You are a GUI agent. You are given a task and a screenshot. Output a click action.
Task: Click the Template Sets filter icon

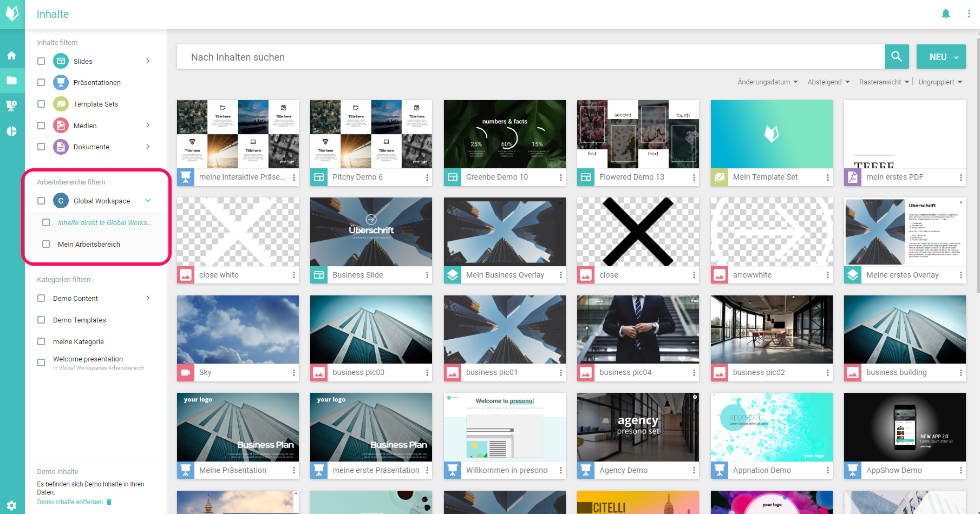pyautogui.click(x=61, y=104)
